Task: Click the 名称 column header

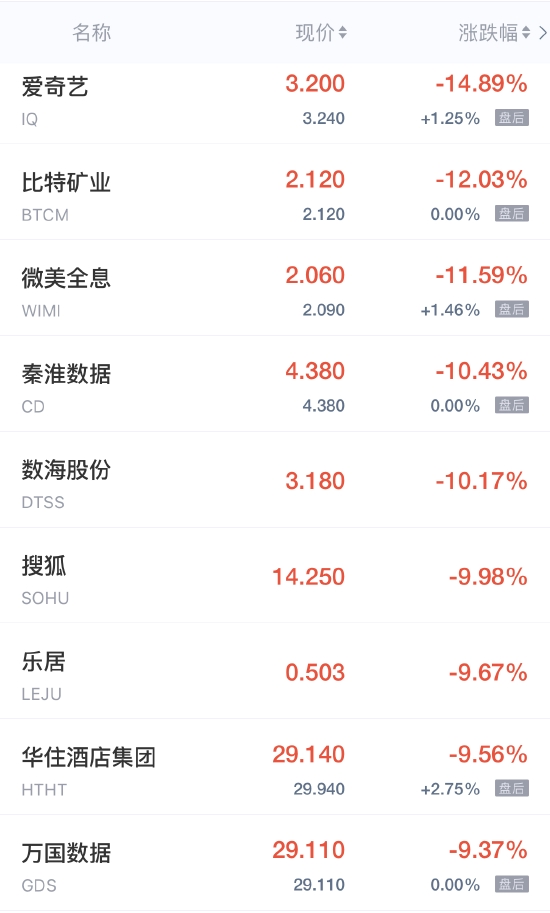Action: coord(91,33)
